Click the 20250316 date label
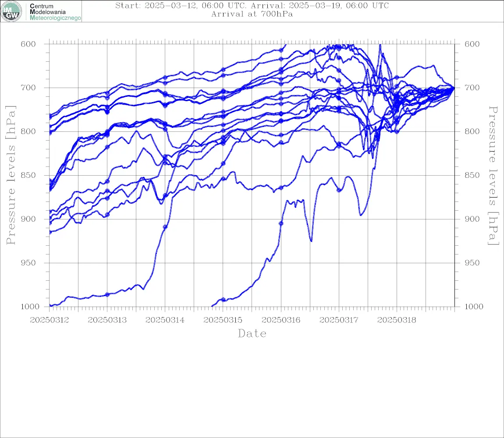This screenshot has height=438, width=504. [x=281, y=320]
